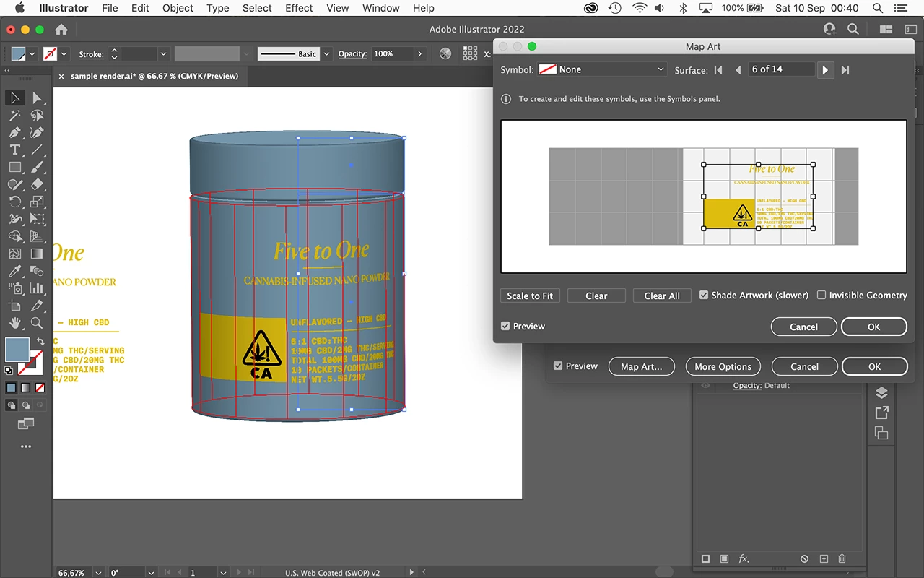The width and height of the screenshot is (924, 578).
Task: Select the Free Transform tool
Action: (x=37, y=219)
